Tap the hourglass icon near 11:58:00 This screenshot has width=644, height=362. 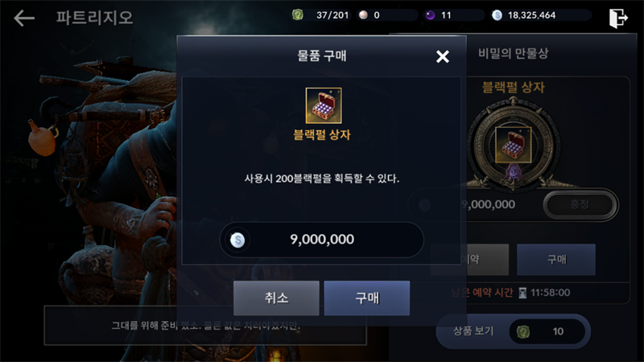pyautogui.click(x=522, y=293)
